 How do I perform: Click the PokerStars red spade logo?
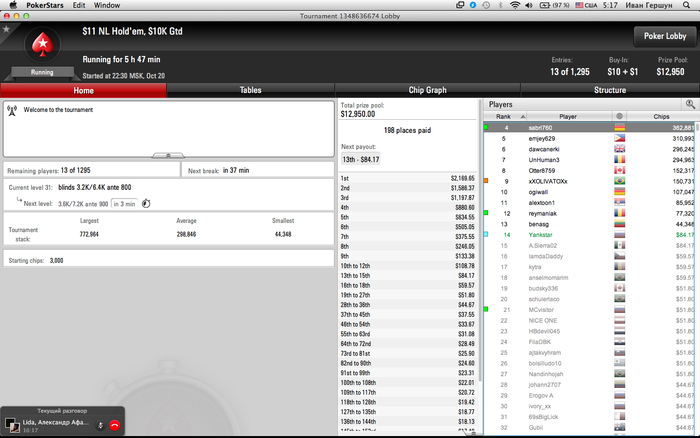42,45
